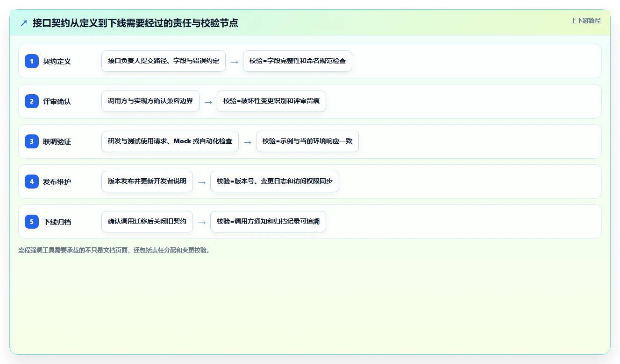Viewport: 620px width, 364px height.
Task: Click the 下线归档 step label
Action: coord(57,222)
